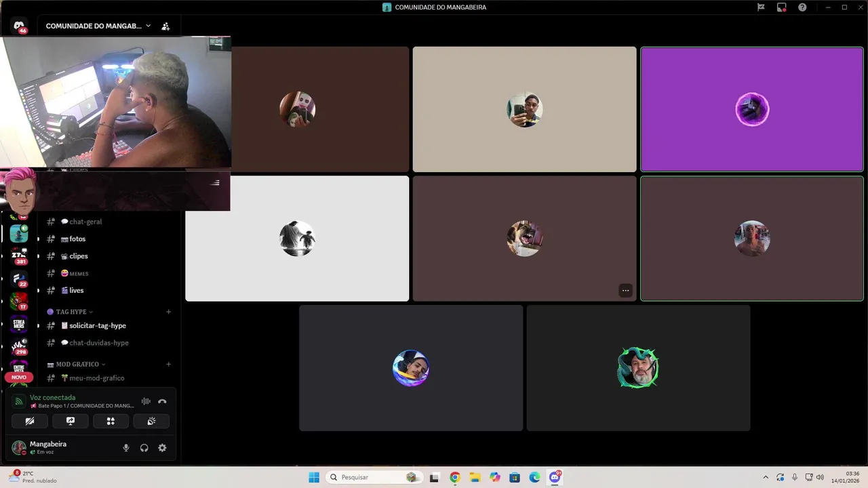Focus the tile with the dog avatar
The height and width of the screenshot is (488, 868).
524,239
